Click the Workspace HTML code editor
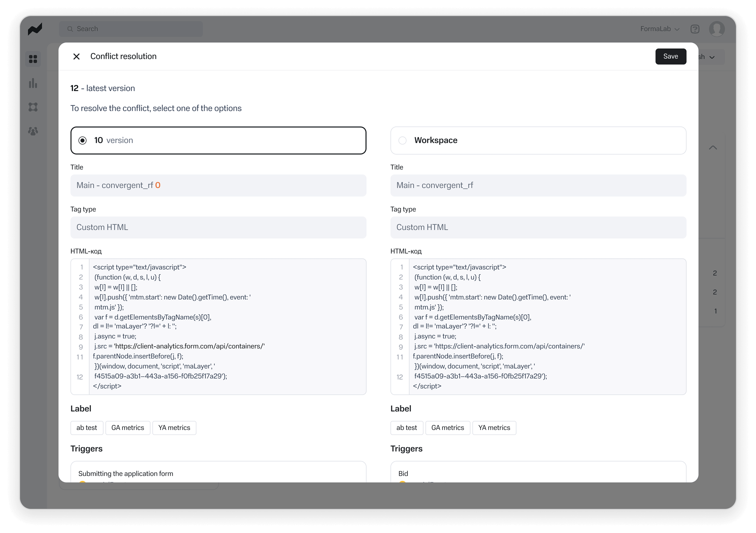 538,326
